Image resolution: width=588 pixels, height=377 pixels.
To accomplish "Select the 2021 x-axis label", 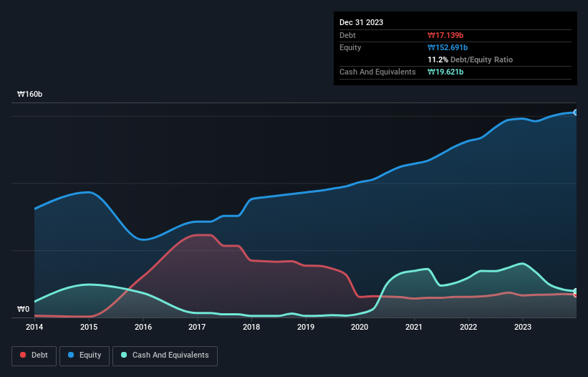I will [x=414, y=327].
